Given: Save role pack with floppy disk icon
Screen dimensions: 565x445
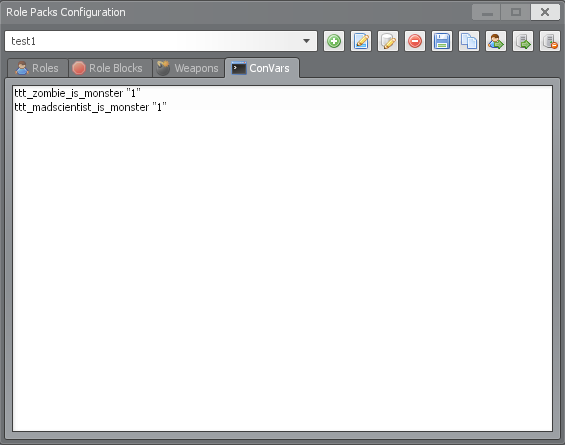Looking at the screenshot, I should pyautogui.click(x=442, y=41).
